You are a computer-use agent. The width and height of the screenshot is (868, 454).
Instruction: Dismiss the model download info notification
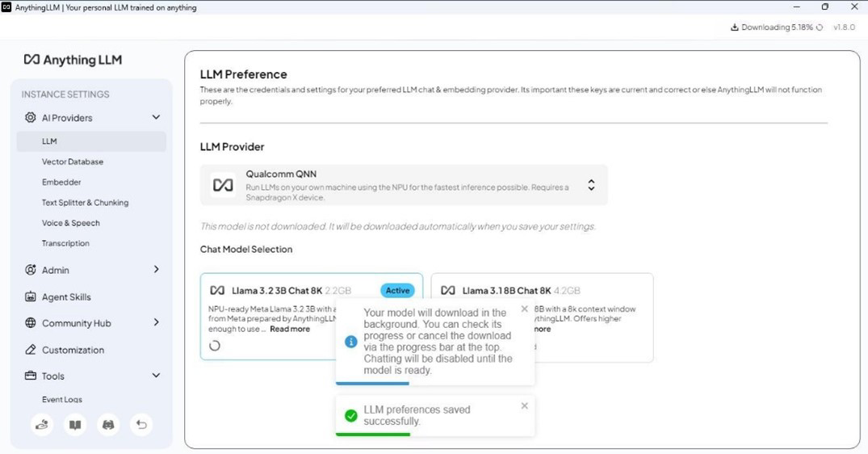[524, 309]
